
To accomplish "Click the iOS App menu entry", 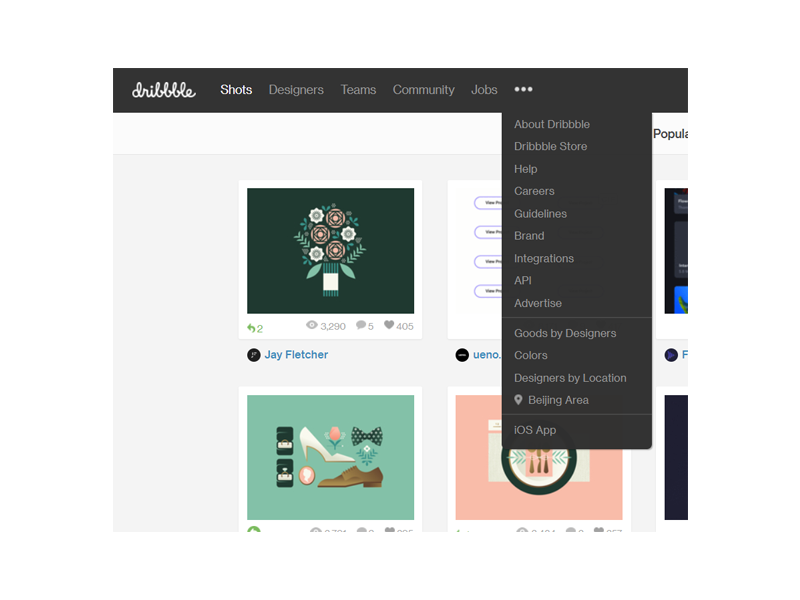I will pyautogui.click(x=535, y=430).
